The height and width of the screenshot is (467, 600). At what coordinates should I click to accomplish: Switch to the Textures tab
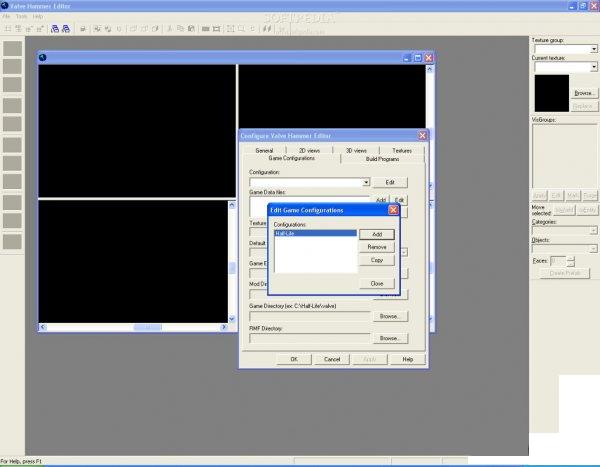point(402,150)
